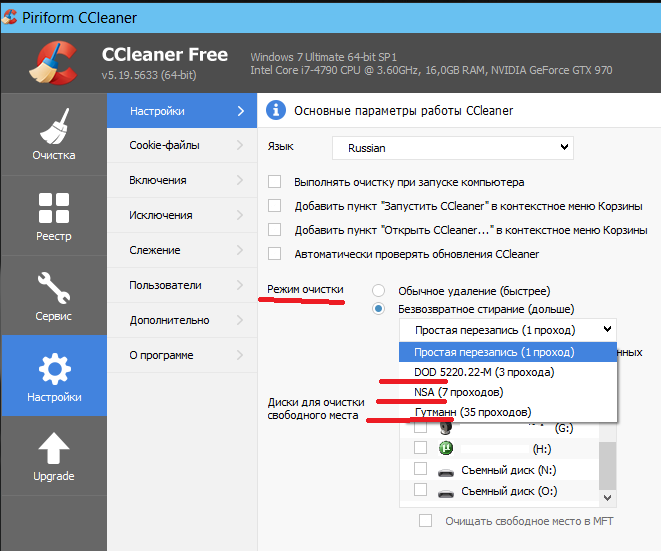Viewport: 661px width, 551px height.
Task: Click the Съемный диск (N:) label
Action: pos(509,470)
